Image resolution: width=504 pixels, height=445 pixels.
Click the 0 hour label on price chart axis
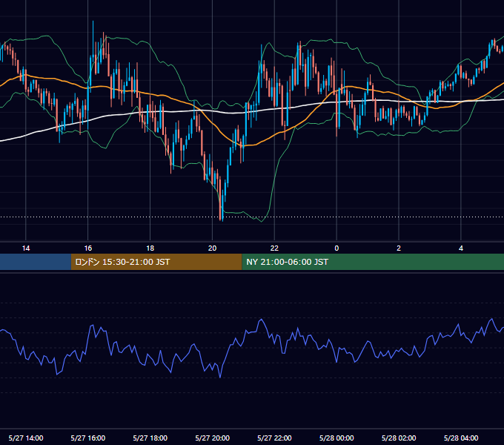point(336,248)
